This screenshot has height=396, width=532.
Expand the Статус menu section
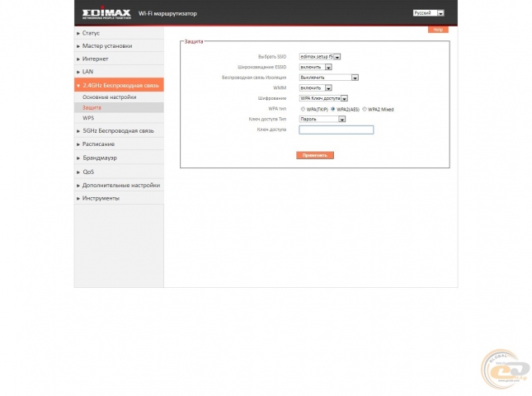click(119, 33)
